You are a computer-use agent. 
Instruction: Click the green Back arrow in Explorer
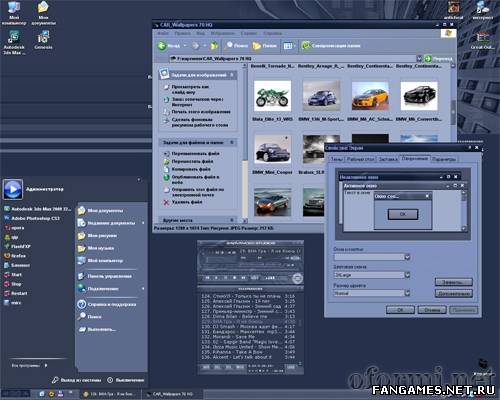[x=162, y=46]
